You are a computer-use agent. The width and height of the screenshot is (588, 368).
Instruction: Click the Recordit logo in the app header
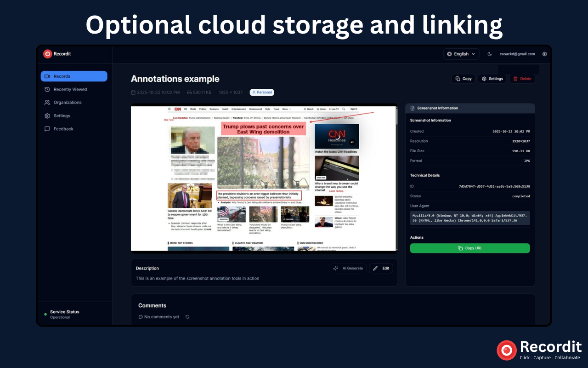[57, 54]
